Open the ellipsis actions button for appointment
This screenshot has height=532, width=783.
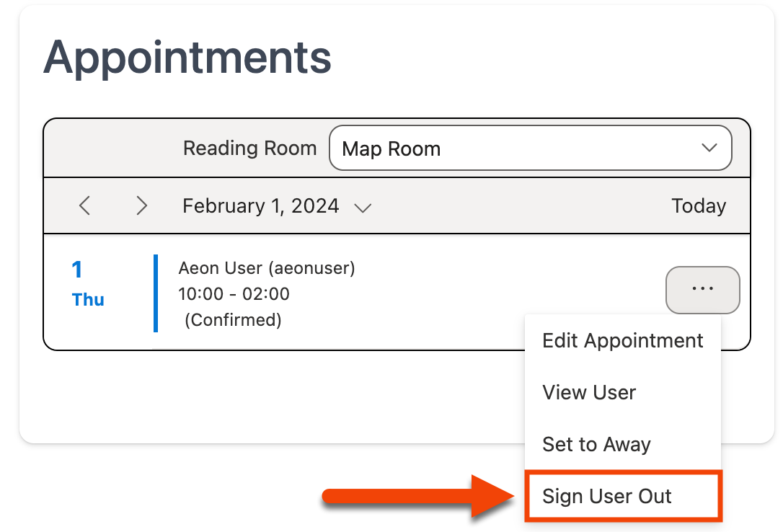tap(702, 290)
